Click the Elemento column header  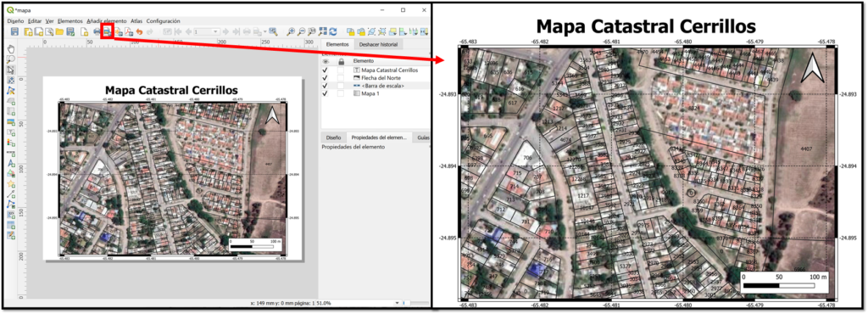tap(363, 61)
